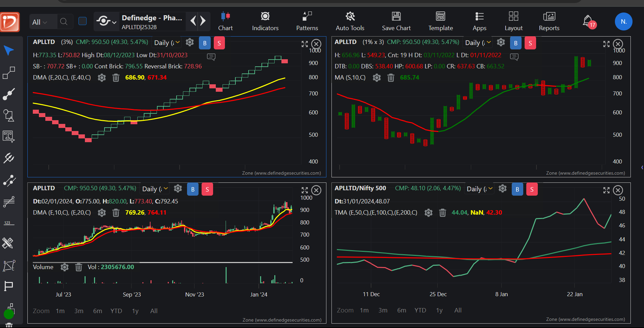Set ratio chart zoom to 1y

pyautogui.click(x=439, y=310)
